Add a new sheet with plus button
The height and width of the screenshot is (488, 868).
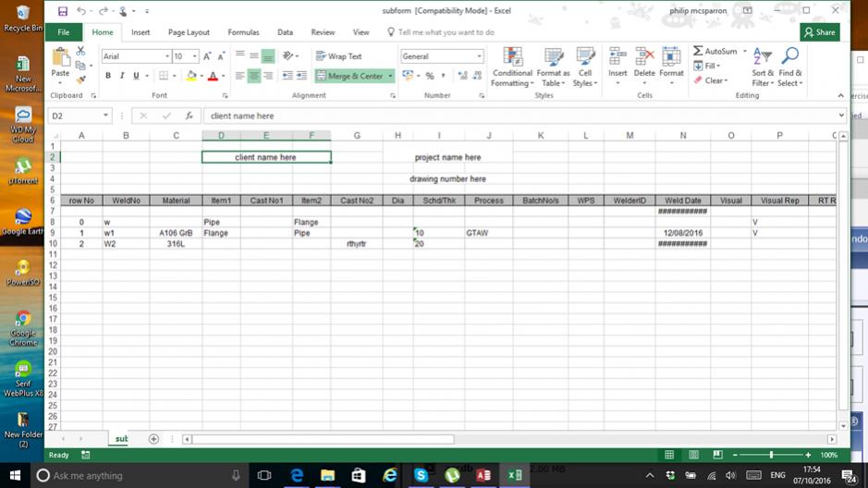click(x=153, y=439)
